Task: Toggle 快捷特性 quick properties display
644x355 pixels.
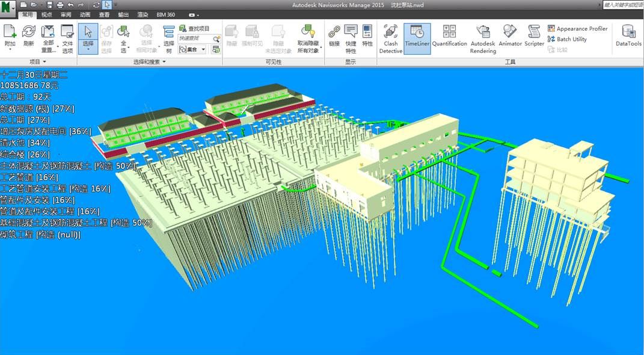Action: [x=351, y=39]
